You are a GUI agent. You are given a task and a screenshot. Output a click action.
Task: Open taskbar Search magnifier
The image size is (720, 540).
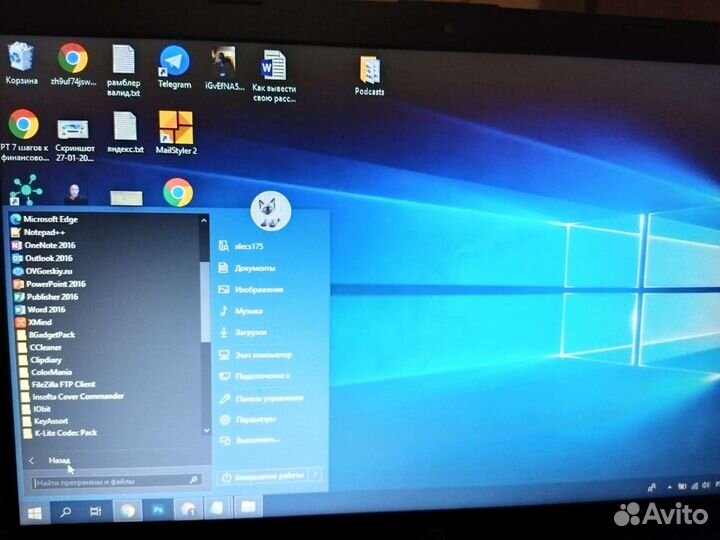[x=66, y=512]
